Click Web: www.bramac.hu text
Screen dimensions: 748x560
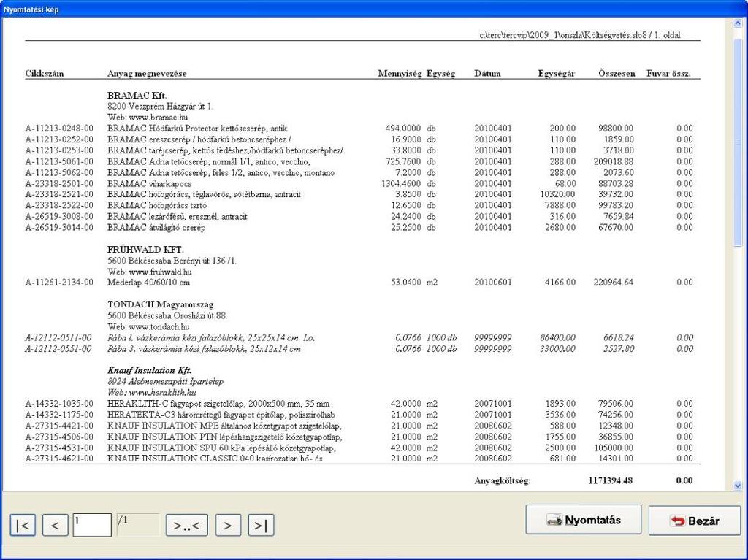point(148,118)
